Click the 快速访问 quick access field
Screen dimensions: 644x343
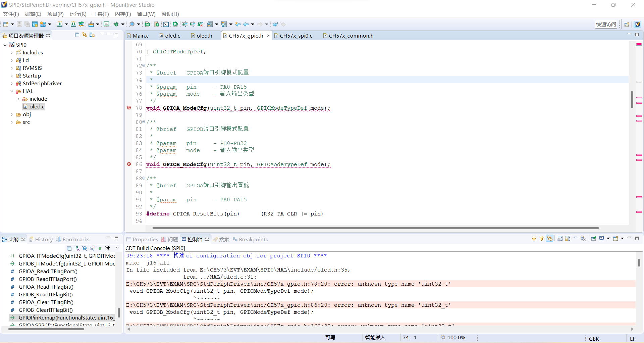[606, 24]
